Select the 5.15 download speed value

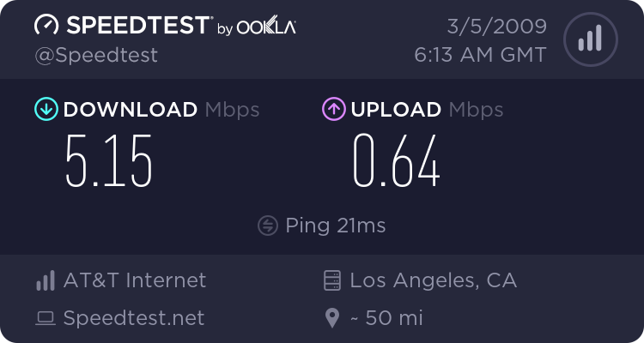(109, 161)
